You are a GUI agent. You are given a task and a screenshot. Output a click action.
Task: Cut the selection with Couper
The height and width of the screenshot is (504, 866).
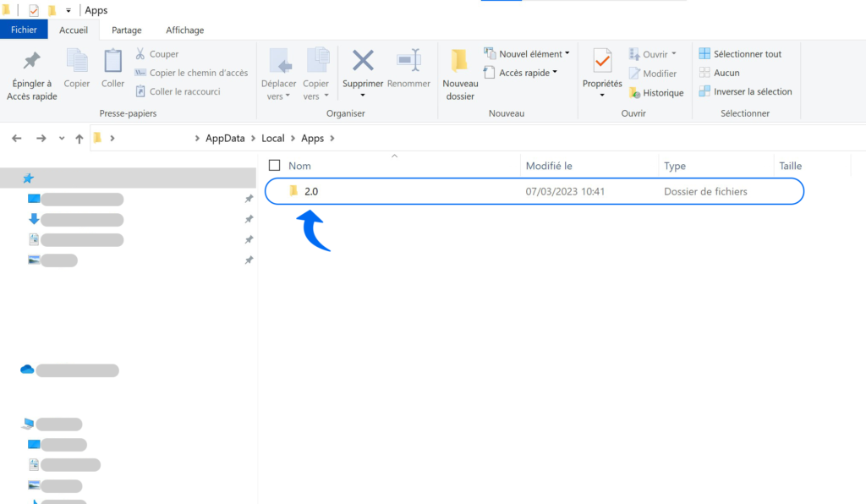[159, 53]
